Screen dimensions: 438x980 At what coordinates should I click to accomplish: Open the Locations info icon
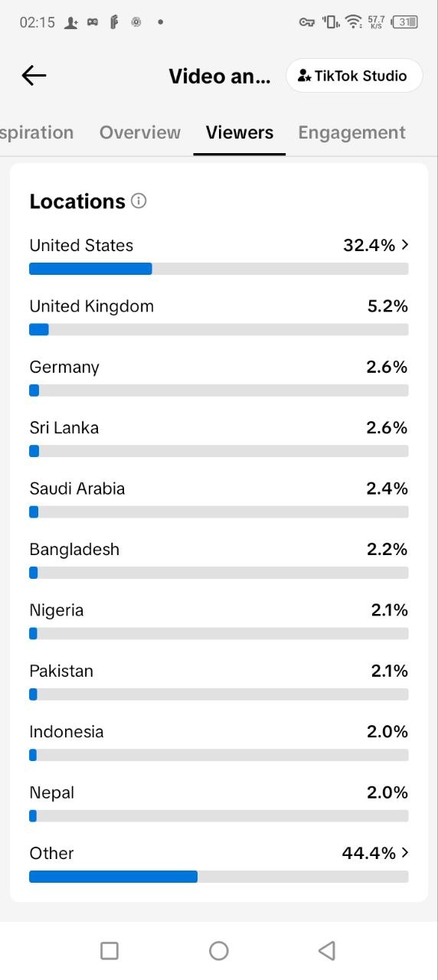point(139,201)
